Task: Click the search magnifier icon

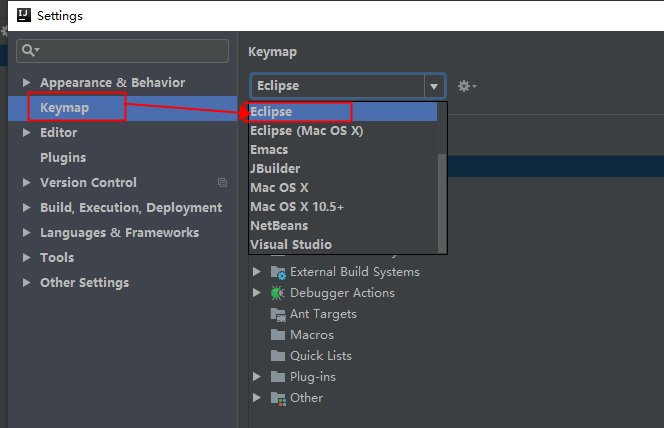Action: (x=30, y=50)
